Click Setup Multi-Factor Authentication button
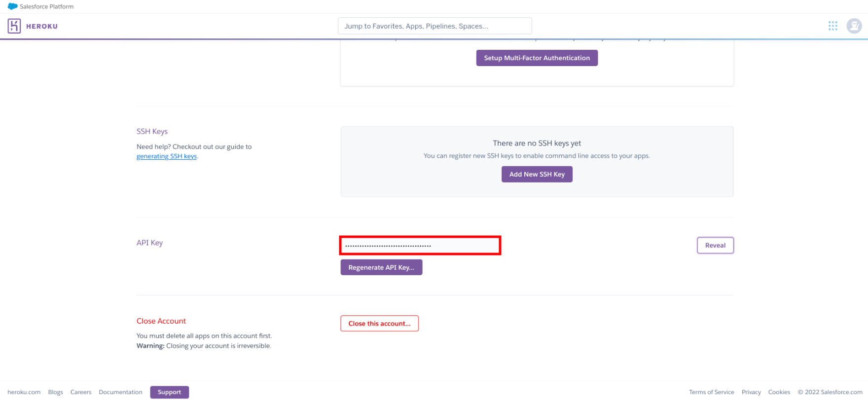 (x=537, y=58)
